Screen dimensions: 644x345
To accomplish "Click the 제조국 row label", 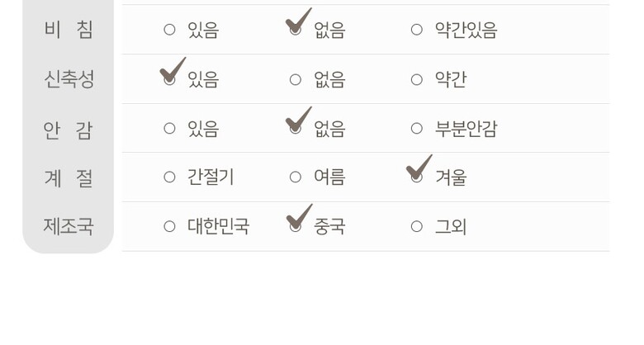I will (x=69, y=226).
